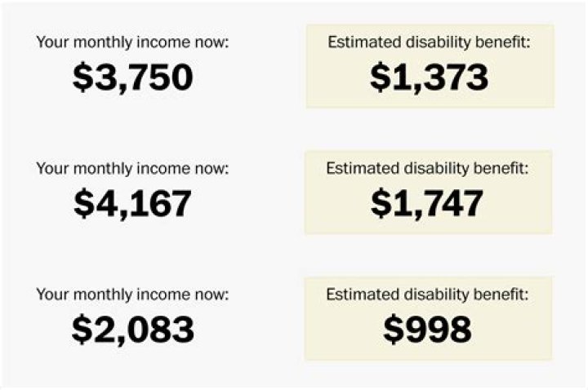Click the benefit label above $998

pos(429,294)
